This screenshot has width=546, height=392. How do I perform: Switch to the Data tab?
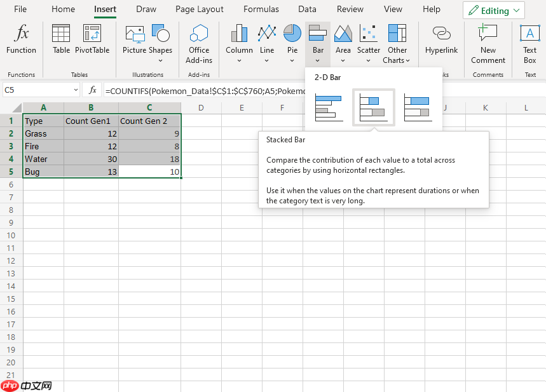pos(307,10)
